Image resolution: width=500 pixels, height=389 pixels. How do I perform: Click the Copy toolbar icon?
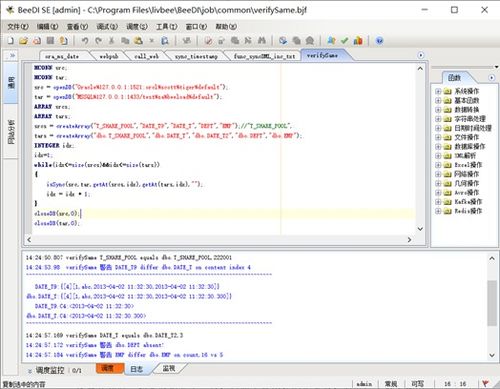click(x=125, y=41)
